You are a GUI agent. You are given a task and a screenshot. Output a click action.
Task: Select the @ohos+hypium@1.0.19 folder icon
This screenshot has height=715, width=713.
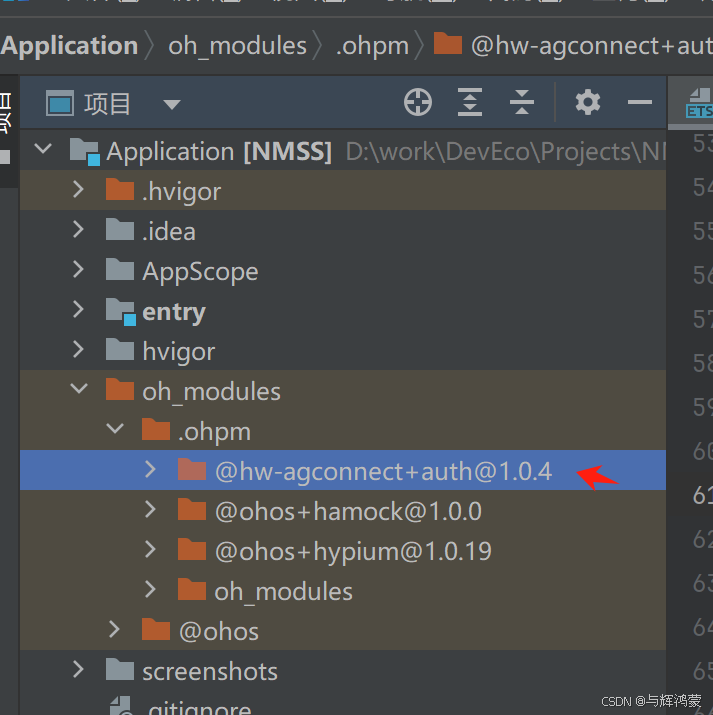coord(192,549)
